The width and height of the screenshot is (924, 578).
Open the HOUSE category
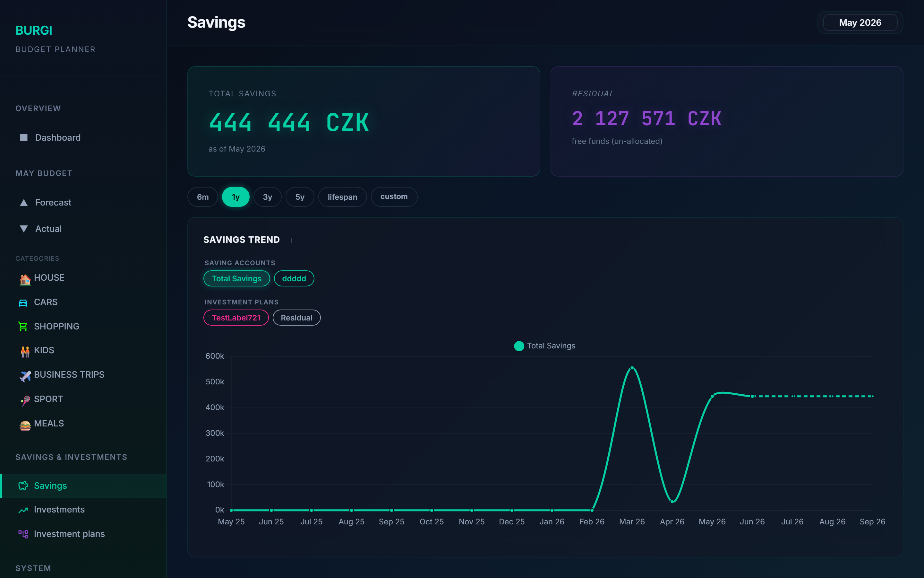[83, 278]
